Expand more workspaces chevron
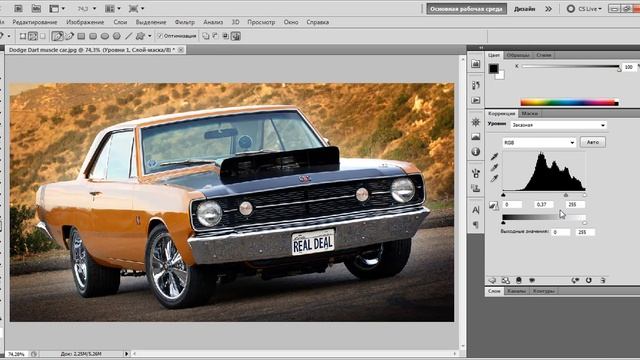Image resolution: width=640 pixels, height=360 pixels. pos(549,9)
